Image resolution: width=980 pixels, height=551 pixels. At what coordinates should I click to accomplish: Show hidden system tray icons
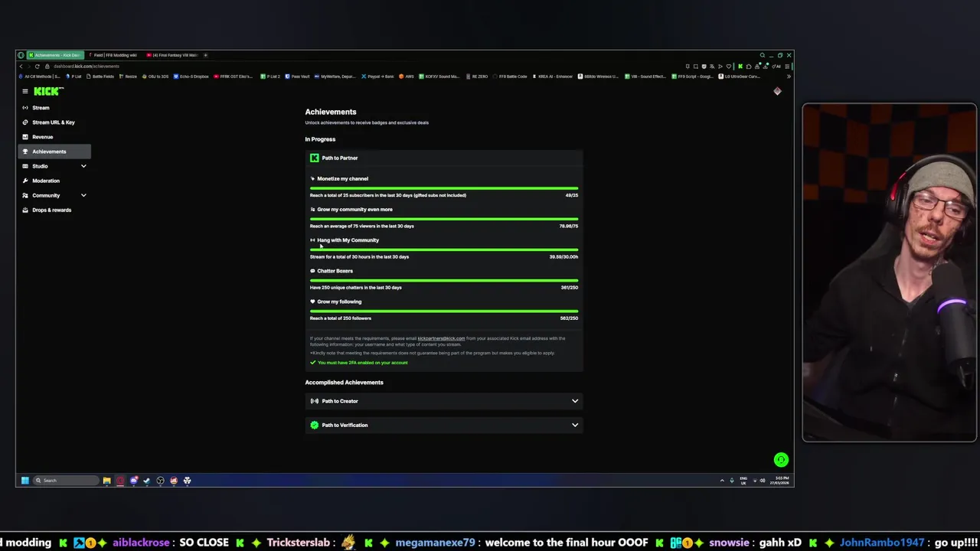click(x=722, y=481)
